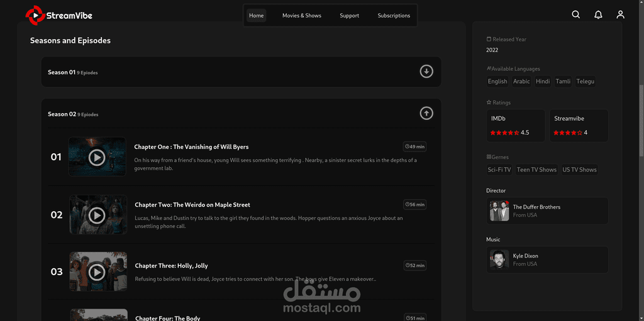The image size is (644, 321).
Task: Click the 56 min duration badge
Action: tap(415, 204)
